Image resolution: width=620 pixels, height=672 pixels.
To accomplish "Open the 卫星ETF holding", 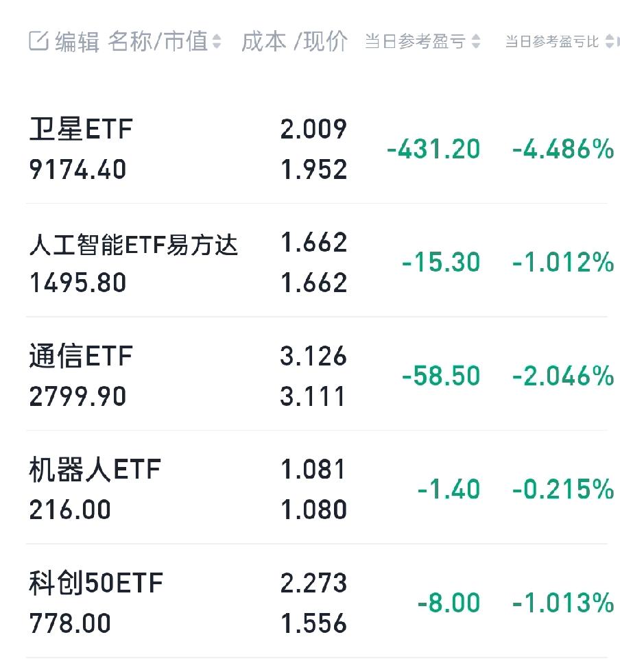I will [81, 129].
